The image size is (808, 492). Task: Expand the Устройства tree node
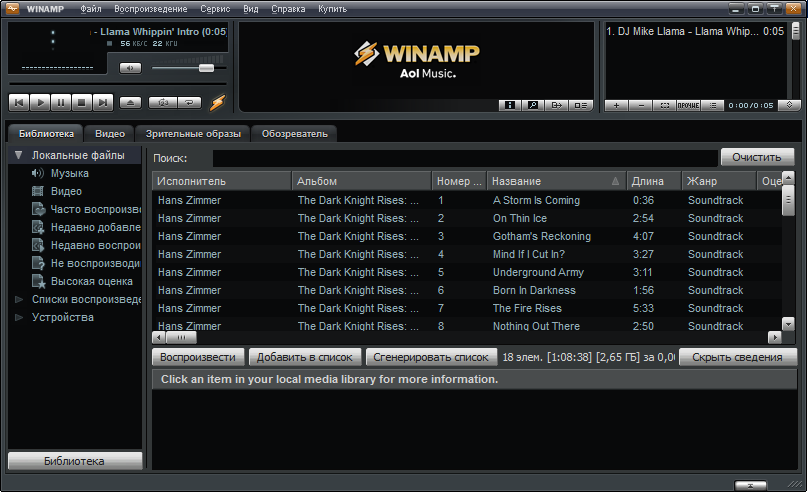19,317
